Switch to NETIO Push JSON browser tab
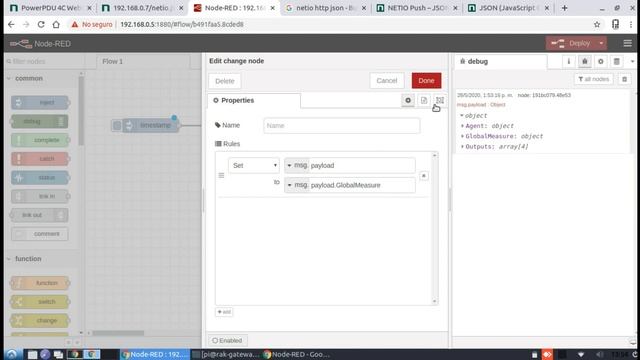The image size is (640, 360). 417,8
